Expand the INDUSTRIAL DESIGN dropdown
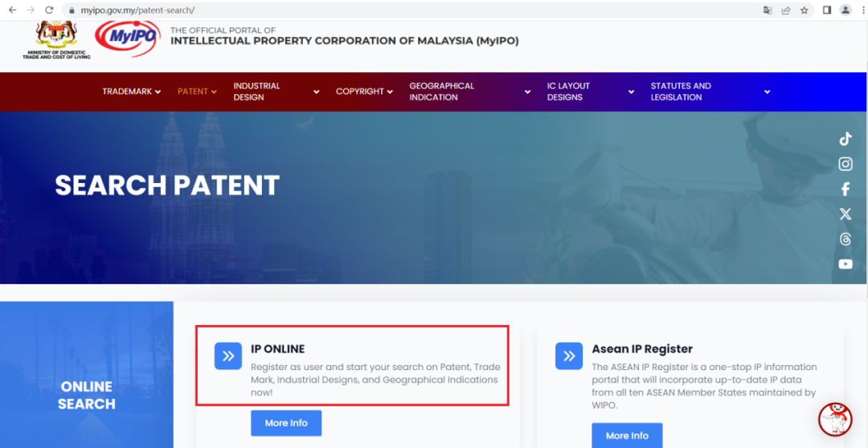The width and height of the screenshot is (868, 448). [x=276, y=92]
